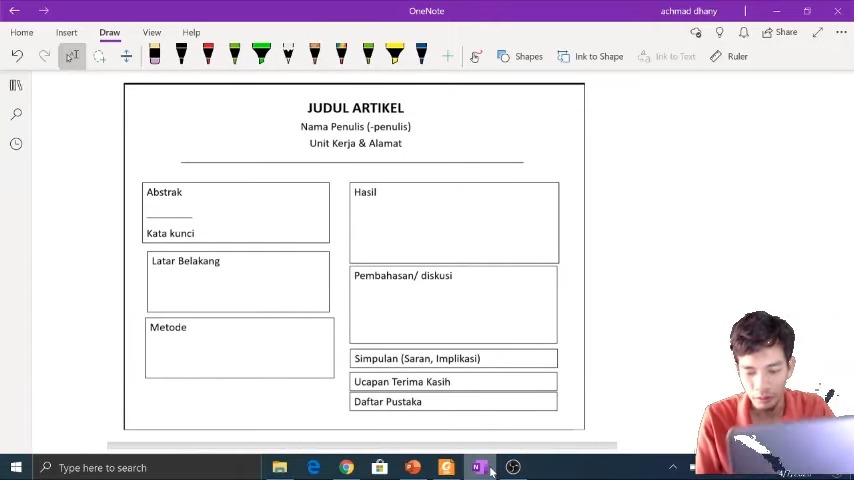
Task: Click the Abstrak box label
Action: [x=164, y=192]
